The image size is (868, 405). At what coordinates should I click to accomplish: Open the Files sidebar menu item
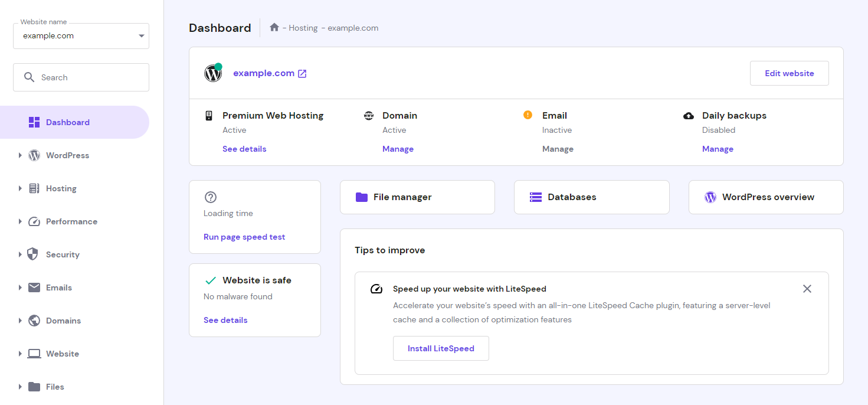pyautogui.click(x=74, y=387)
